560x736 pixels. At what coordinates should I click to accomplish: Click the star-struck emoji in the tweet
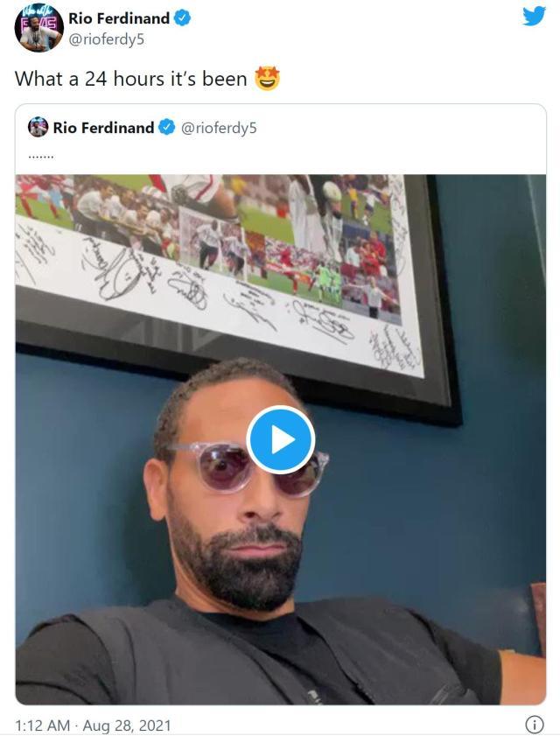tap(267, 78)
